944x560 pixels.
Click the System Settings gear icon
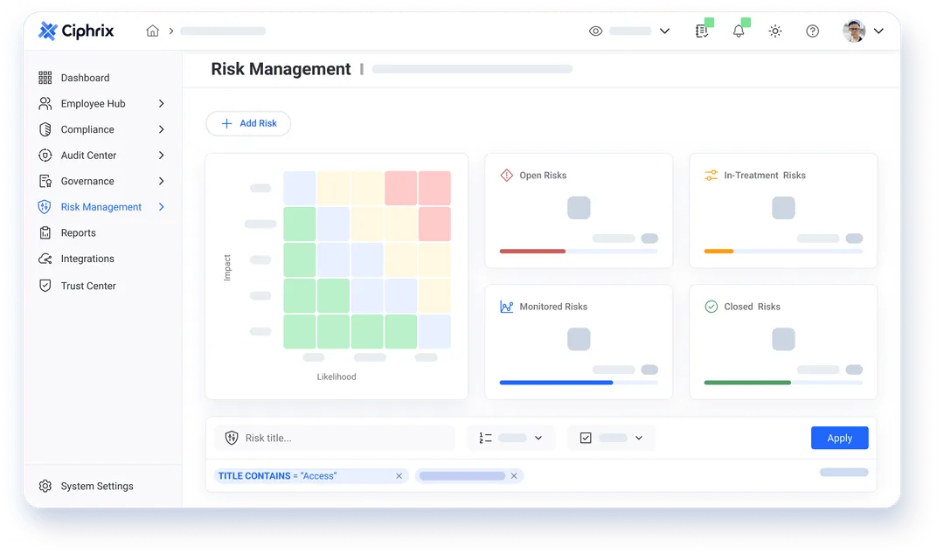click(x=45, y=486)
